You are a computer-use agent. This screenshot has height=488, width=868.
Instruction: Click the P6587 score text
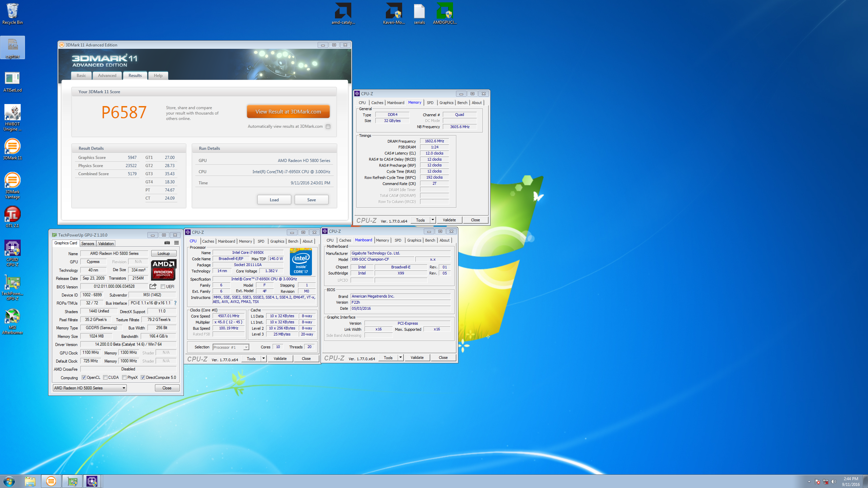pos(124,113)
